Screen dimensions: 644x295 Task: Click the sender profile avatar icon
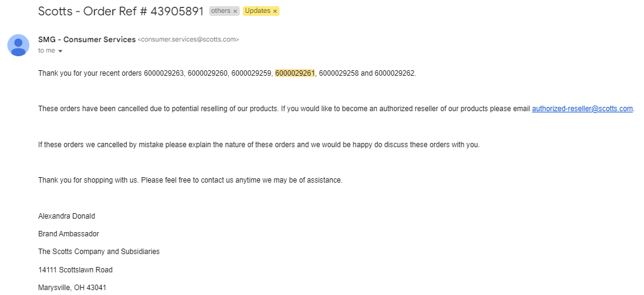[x=18, y=45]
